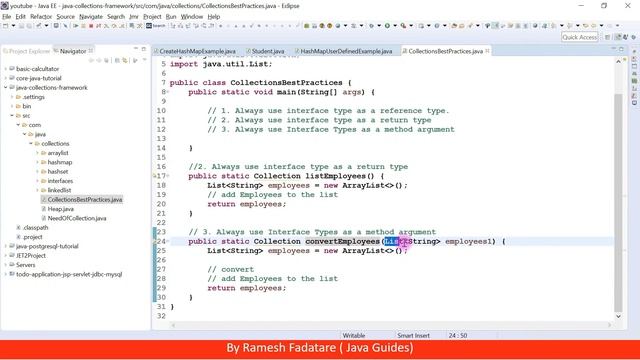Viewport: 640px width, 360px height.
Task: Open the Navigate menu
Action: (x=91, y=17)
